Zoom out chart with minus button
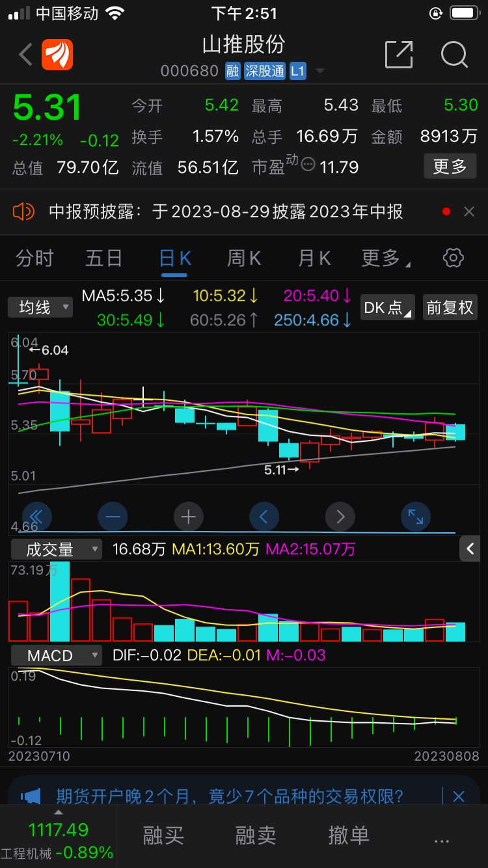Viewport: 488px width, 868px height. click(113, 517)
